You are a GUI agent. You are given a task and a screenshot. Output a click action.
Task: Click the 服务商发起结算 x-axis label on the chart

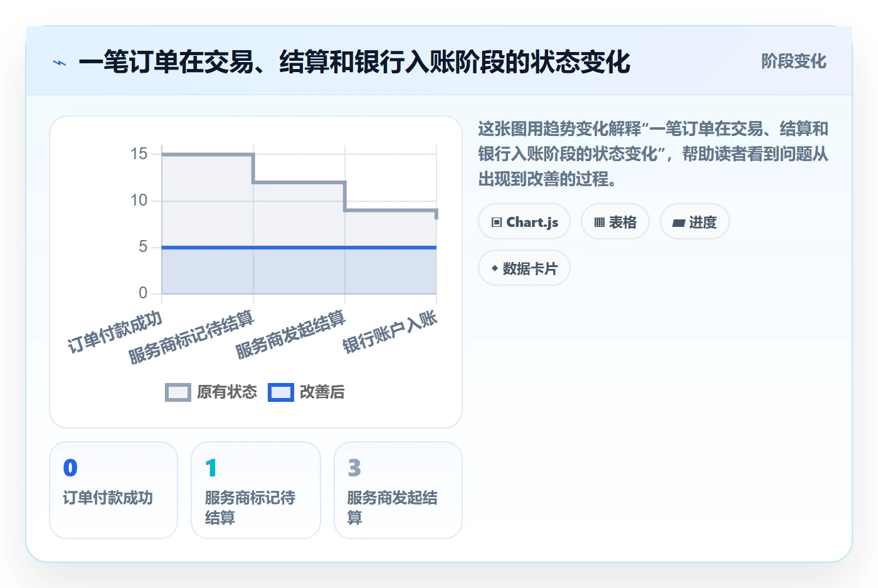click(x=290, y=335)
